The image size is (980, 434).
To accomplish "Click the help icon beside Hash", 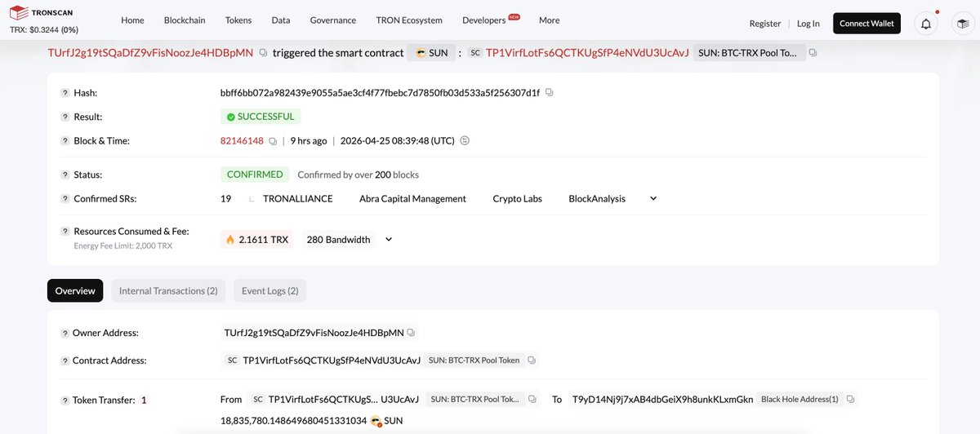I will (65, 93).
